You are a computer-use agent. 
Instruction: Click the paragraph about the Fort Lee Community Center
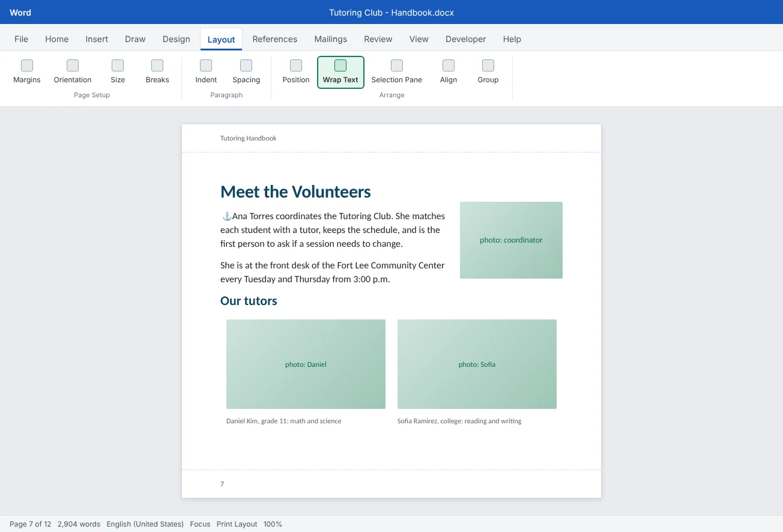coord(333,272)
